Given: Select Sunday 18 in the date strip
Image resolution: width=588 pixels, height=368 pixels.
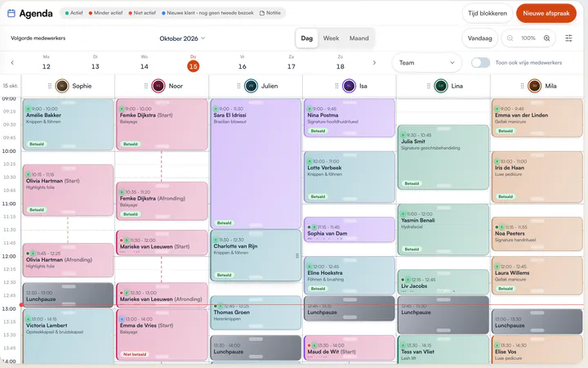Looking at the screenshot, I should click(x=340, y=63).
